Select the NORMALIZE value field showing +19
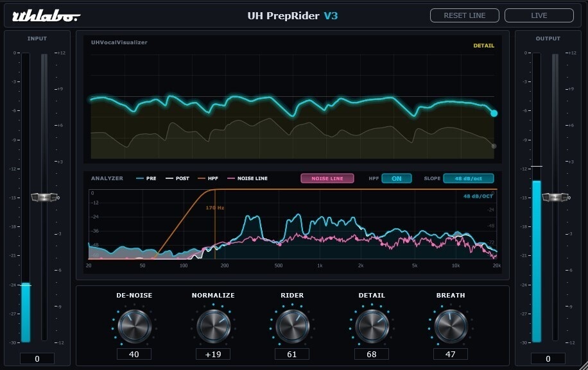 213,354
